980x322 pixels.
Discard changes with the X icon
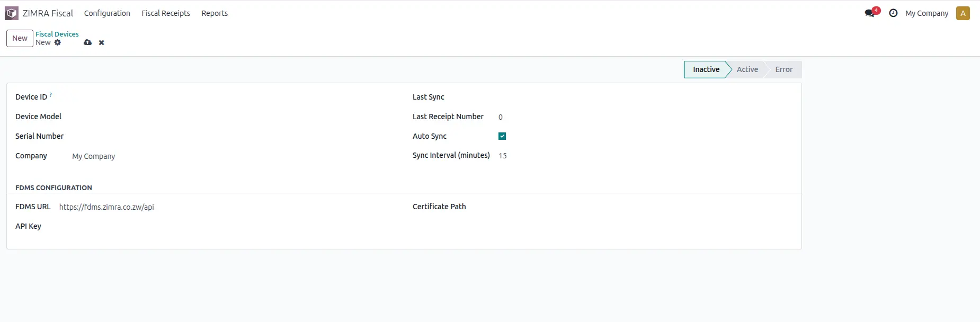click(x=101, y=42)
